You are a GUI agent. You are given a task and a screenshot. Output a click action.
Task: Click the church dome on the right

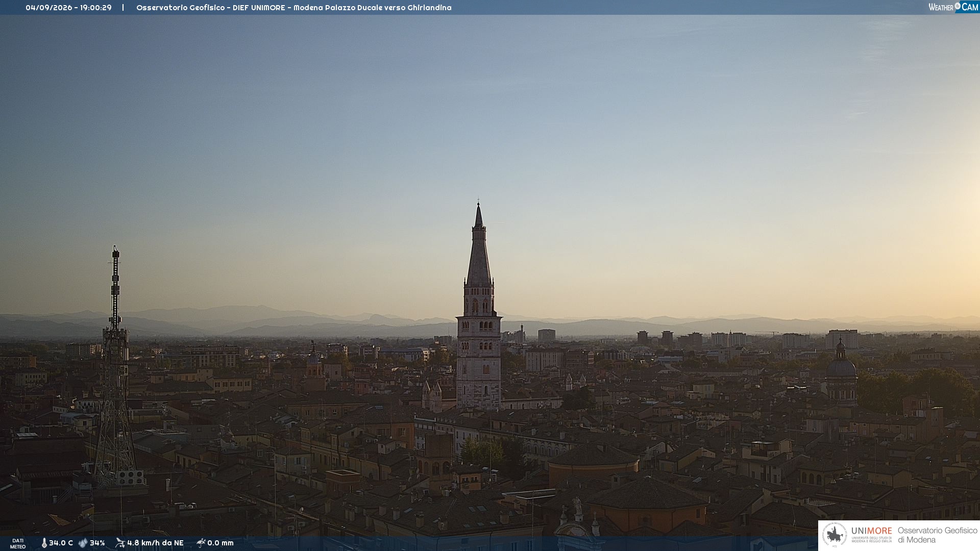841,366
